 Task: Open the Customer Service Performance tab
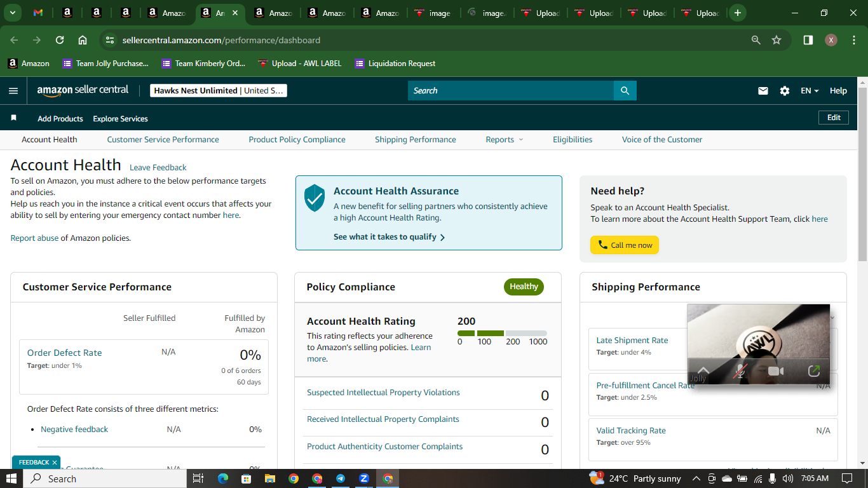tap(163, 140)
